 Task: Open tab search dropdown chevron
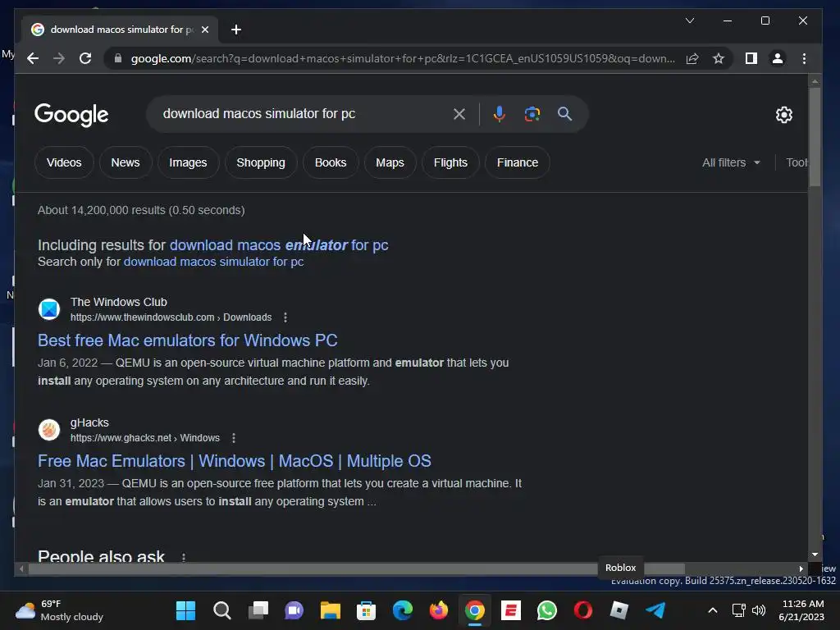690,21
